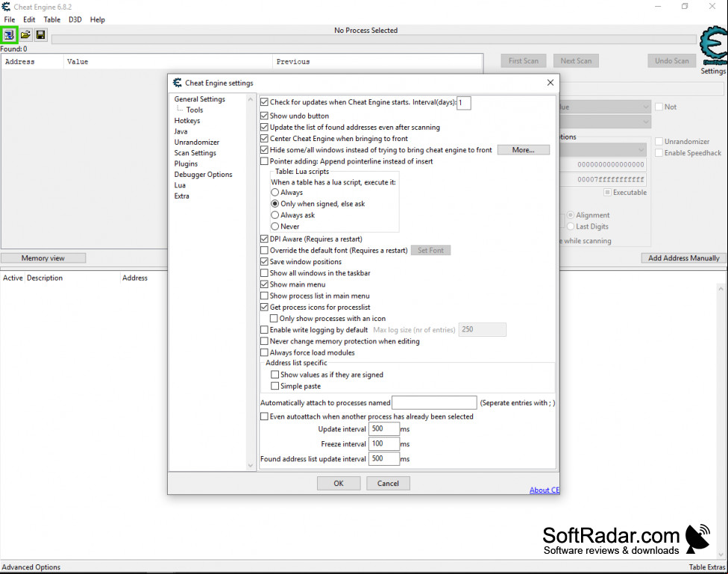Open Debugger Options page

click(204, 175)
